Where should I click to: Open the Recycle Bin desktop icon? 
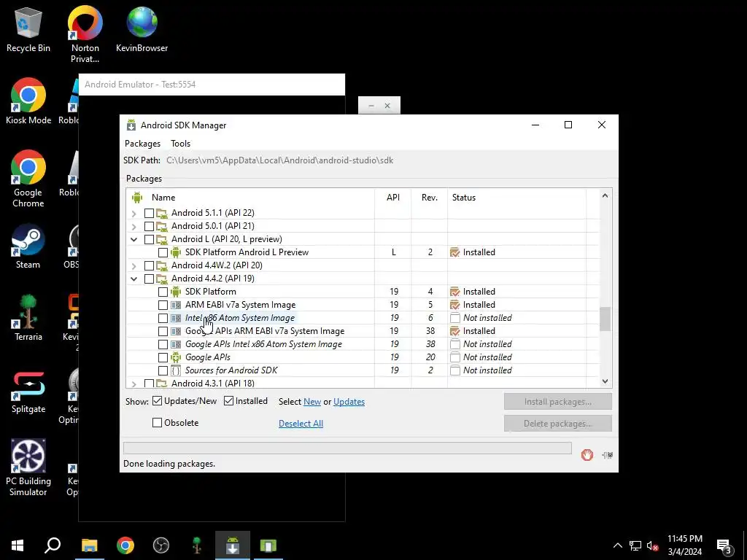28,29
